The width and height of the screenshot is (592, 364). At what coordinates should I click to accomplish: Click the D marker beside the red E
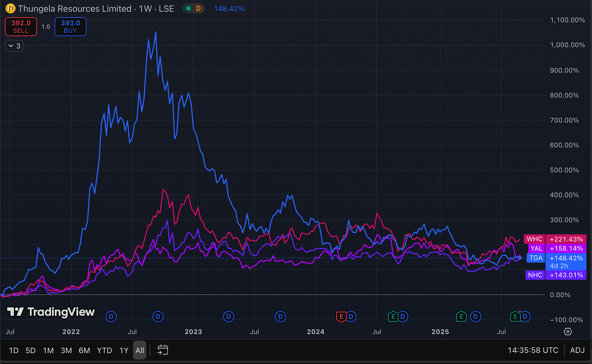(351, 316)
